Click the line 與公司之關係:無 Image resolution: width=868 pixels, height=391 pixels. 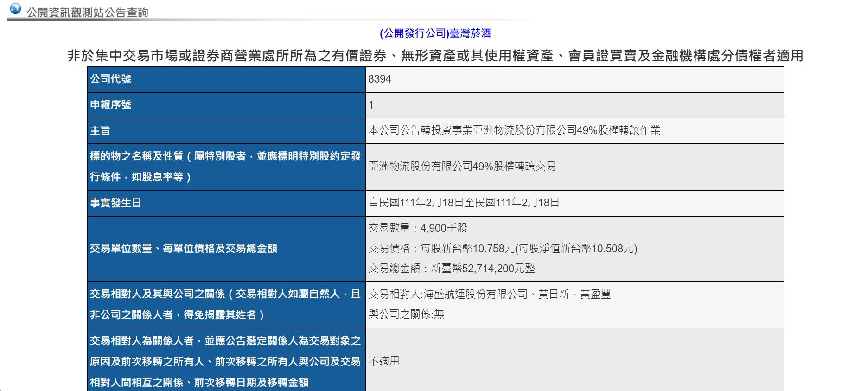pyautogui.click(x=407, y=314)
